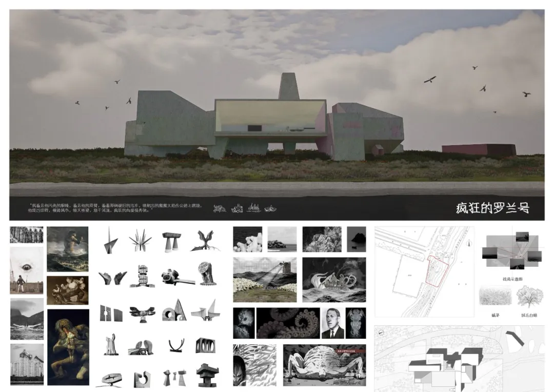
Task: Open the Lovecraft portrait photo thumbnail
Action: click(332, 323)
